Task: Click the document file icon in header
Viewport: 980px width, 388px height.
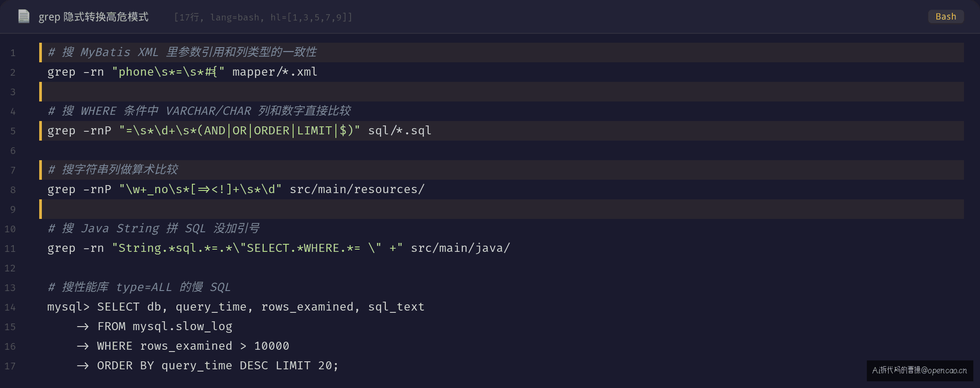Action: (24, 16)
